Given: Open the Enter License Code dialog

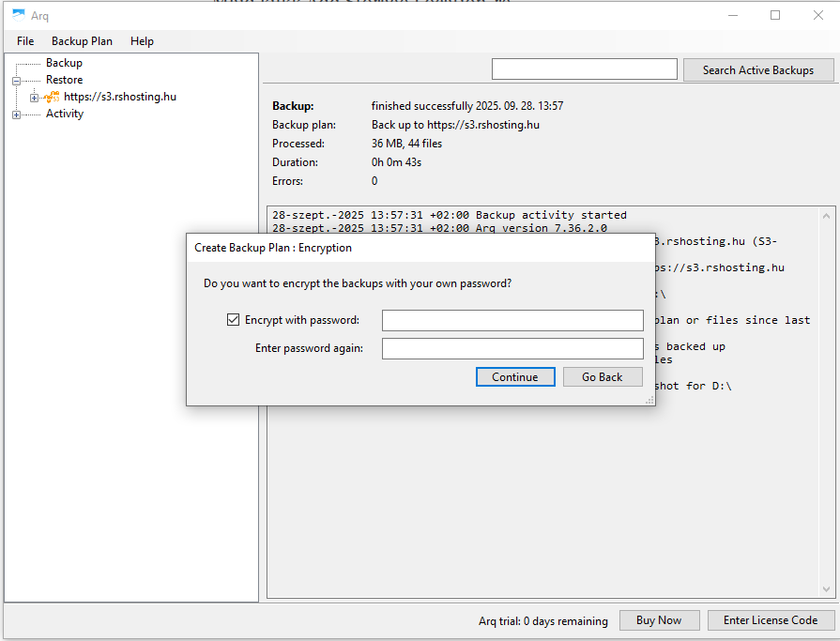Looking at the screenshot, I should [770, 619].
